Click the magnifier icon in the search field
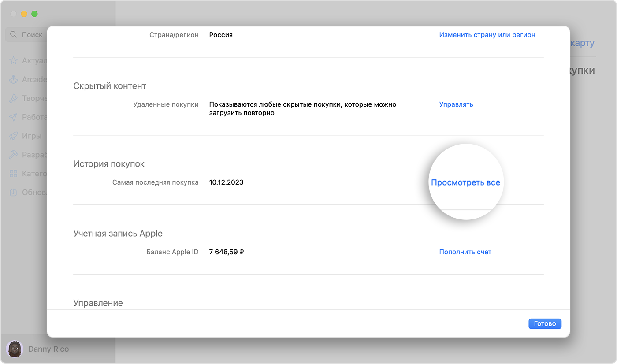This screenshot has width=617, height=364. click(x=14, y=34)
